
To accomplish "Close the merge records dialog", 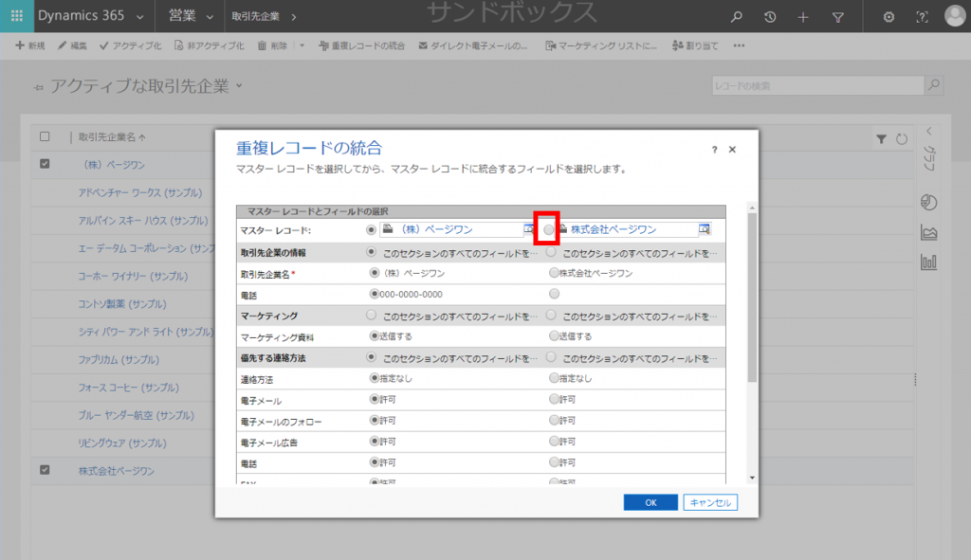I will coord(732,150).
